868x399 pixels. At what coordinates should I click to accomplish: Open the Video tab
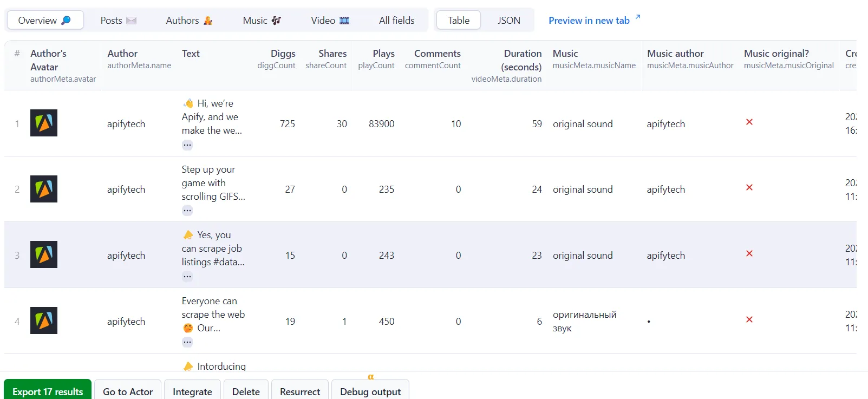click(330, 21)
